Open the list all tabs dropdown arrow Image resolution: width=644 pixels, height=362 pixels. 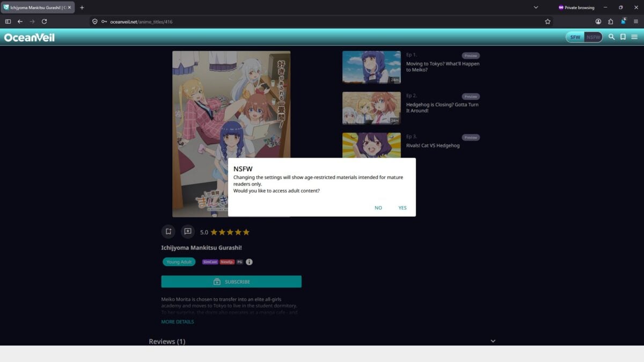tap(536, 8)
